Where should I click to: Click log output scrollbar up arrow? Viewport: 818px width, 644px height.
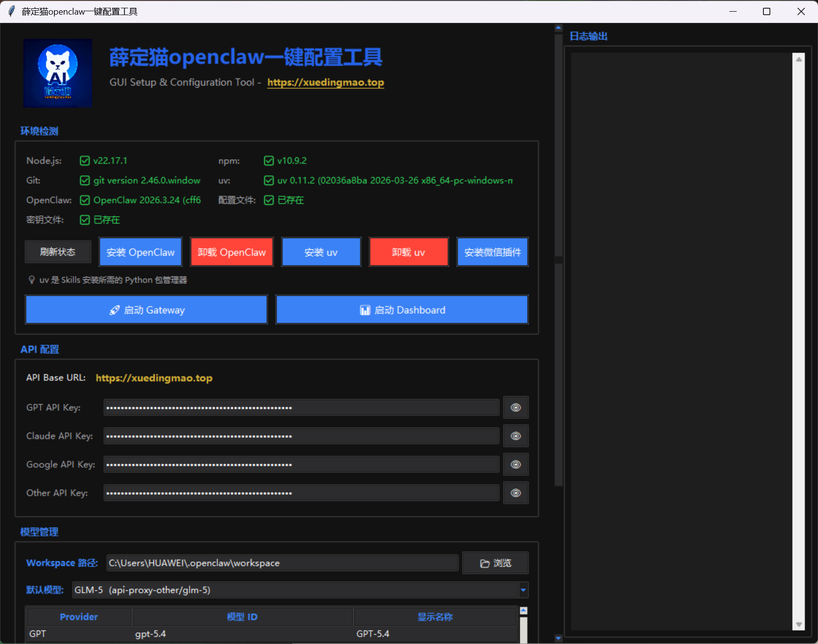click(x=799, y=59)
